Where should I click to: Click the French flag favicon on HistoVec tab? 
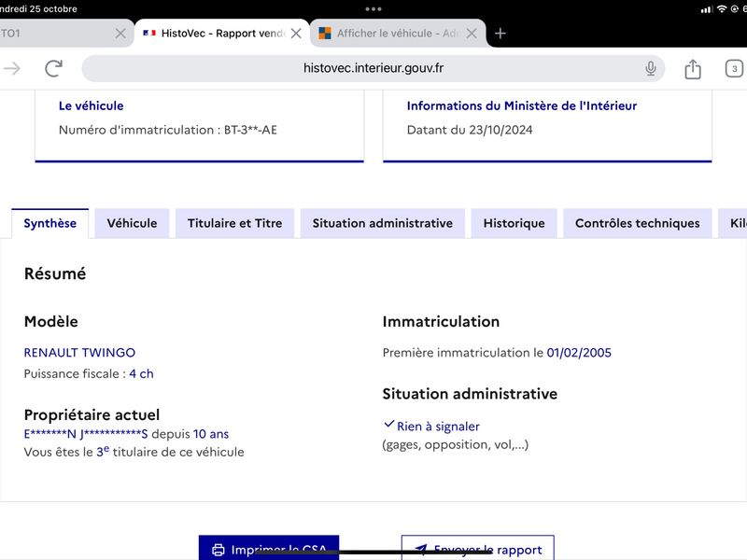(149, 33)
